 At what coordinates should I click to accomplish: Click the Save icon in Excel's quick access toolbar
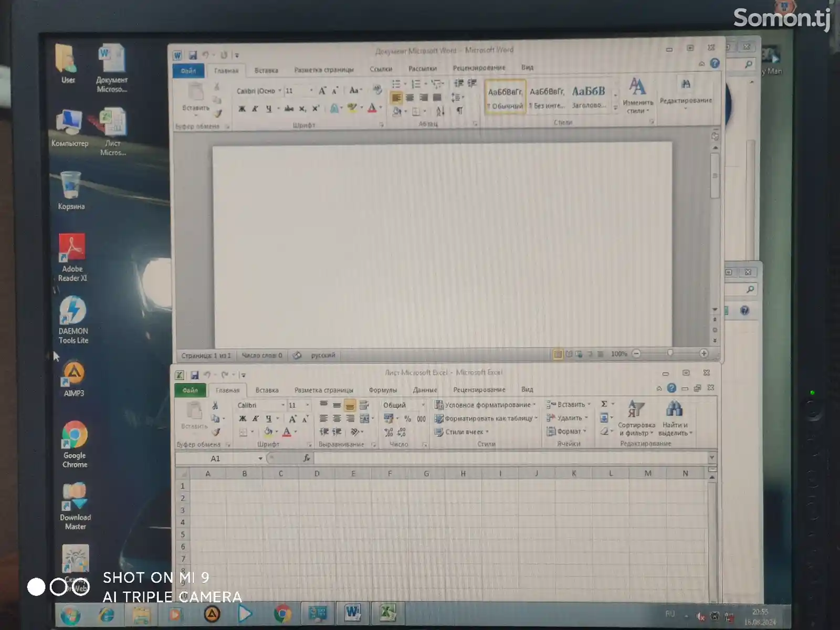[194, 375]
